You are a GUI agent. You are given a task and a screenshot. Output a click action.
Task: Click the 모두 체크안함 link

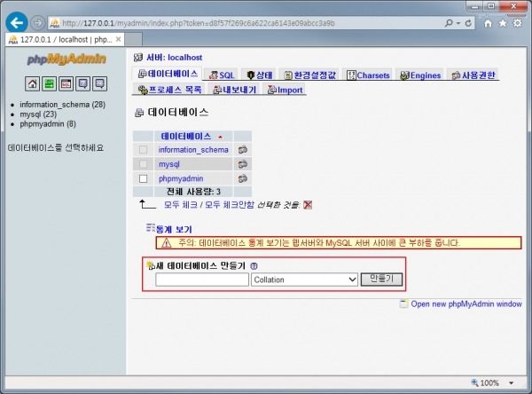coord(230,204)
